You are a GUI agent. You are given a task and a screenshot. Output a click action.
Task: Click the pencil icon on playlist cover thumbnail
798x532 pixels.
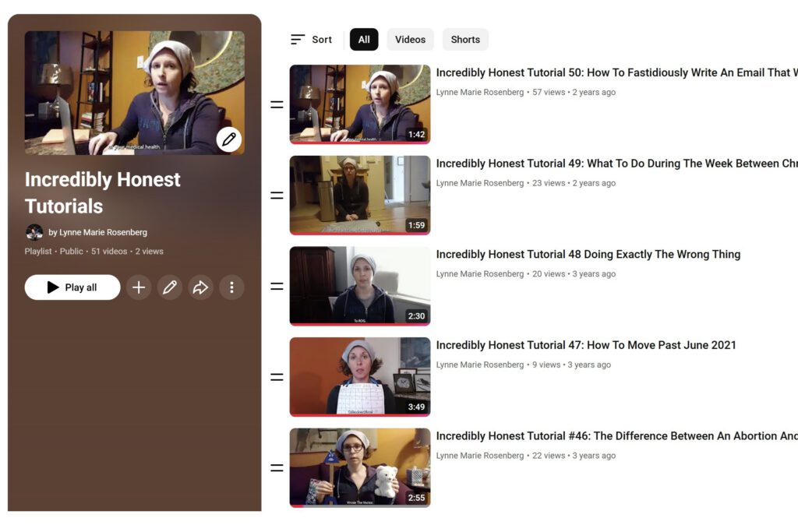point(228,139)
